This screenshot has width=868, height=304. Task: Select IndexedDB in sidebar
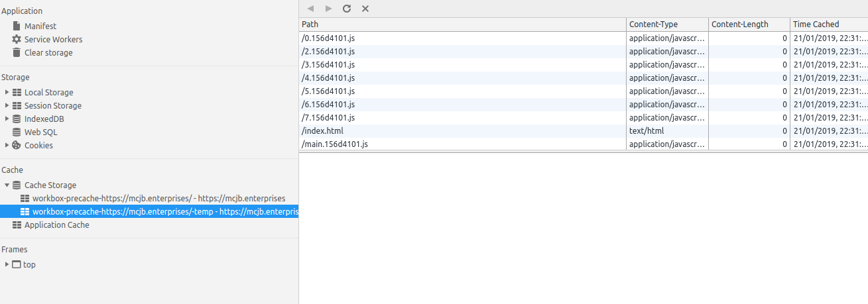click(44, 119)
